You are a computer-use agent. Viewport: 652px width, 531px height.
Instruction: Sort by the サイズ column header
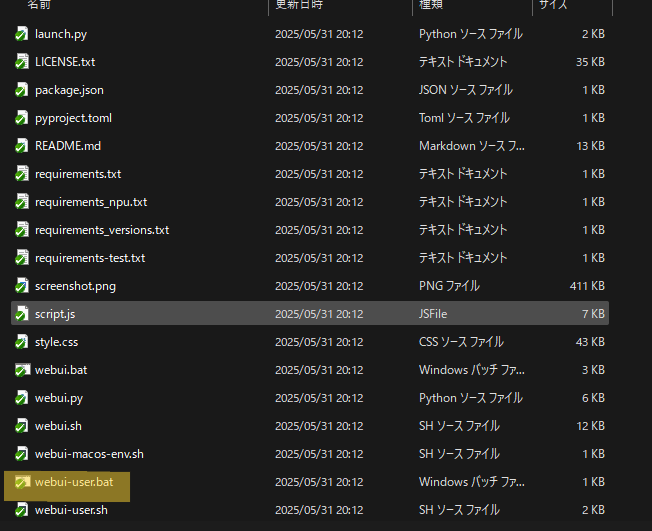[x=553, y=5]
